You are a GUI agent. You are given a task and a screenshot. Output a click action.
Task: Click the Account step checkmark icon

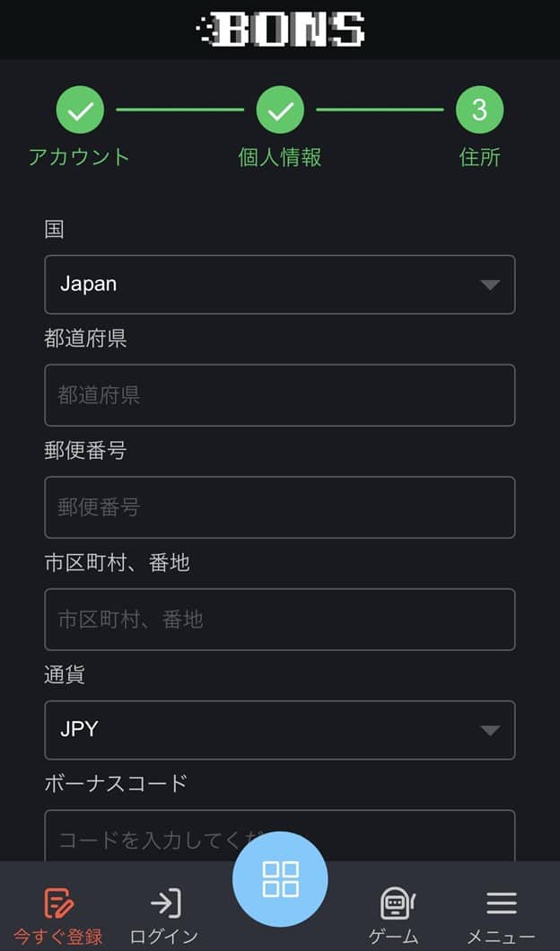[x=80, y=110]
